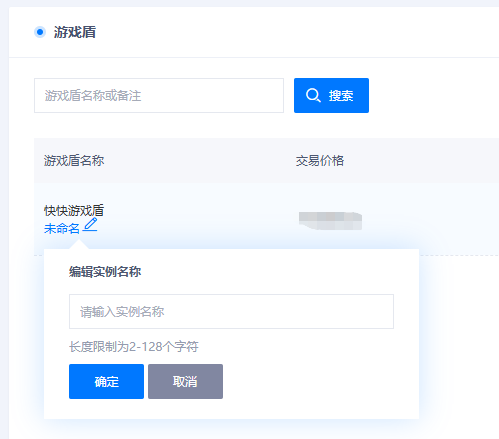Click the blurred price value
Viewport: 499px width, 439px height.
pyautogui.click(x=330, y=221)
